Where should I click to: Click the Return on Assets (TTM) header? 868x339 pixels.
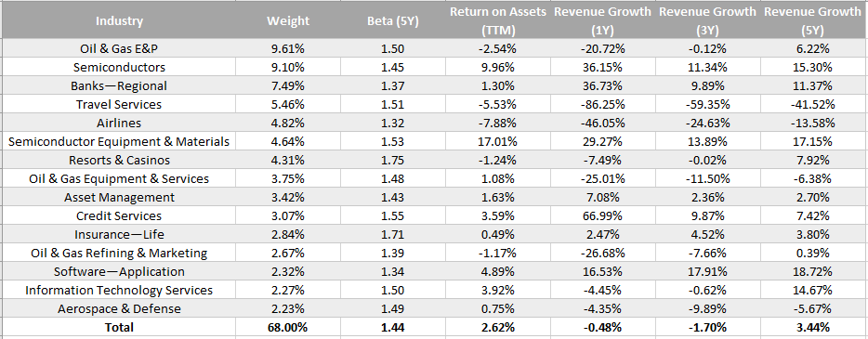point(498,21)
